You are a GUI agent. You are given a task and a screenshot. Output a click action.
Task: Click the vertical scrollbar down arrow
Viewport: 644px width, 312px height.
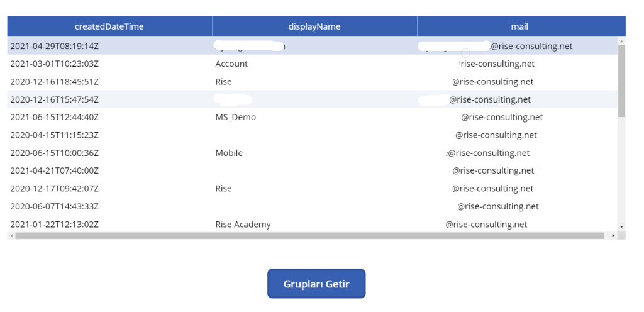tap(621, 226)
